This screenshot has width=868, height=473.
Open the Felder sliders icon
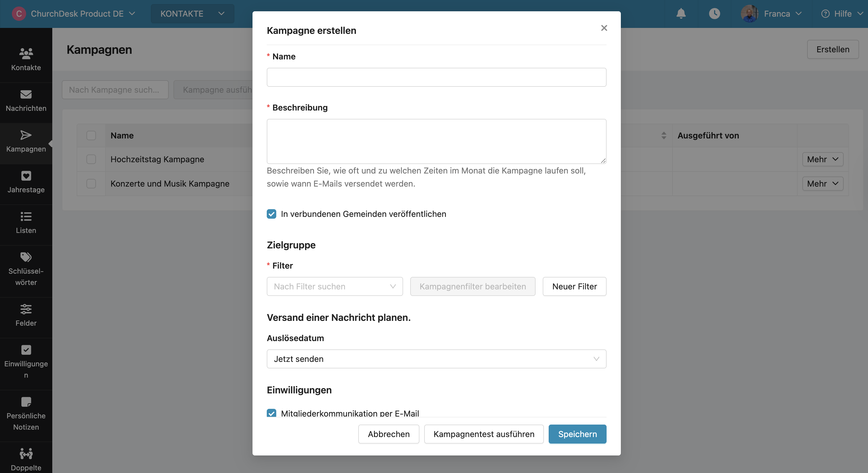(26, 309)
